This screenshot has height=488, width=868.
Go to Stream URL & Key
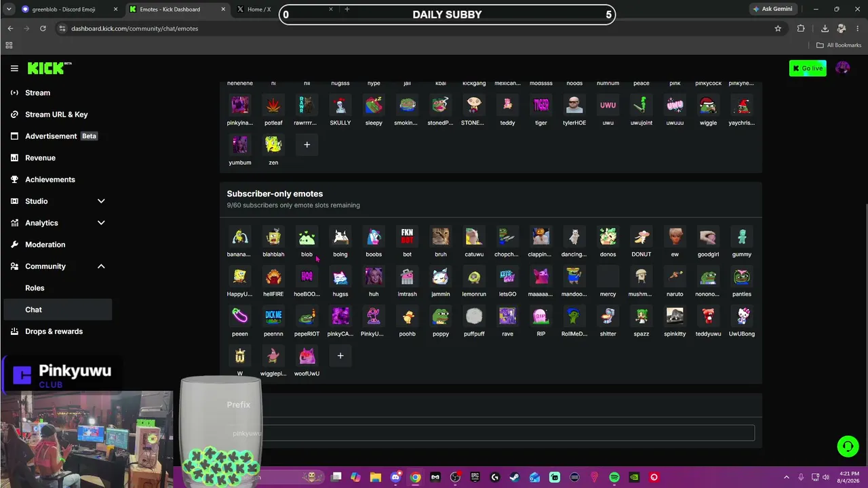tap(56, 115)
